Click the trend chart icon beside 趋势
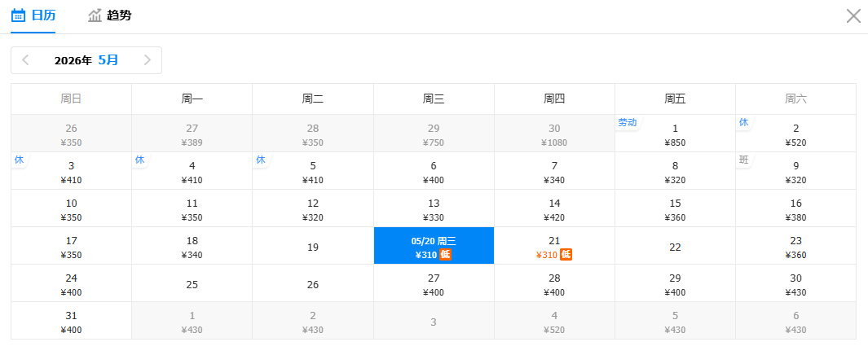Viewport: 868px width, 355px height. [95, 15]
